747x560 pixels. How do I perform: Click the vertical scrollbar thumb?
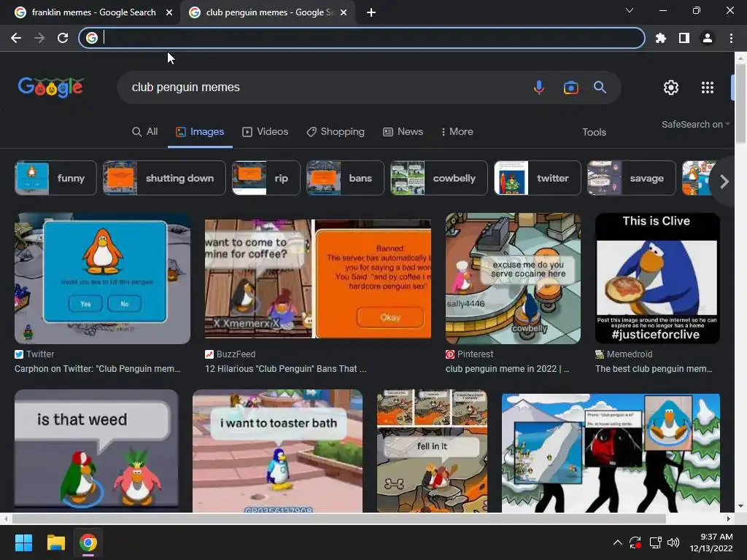[740, 102]
